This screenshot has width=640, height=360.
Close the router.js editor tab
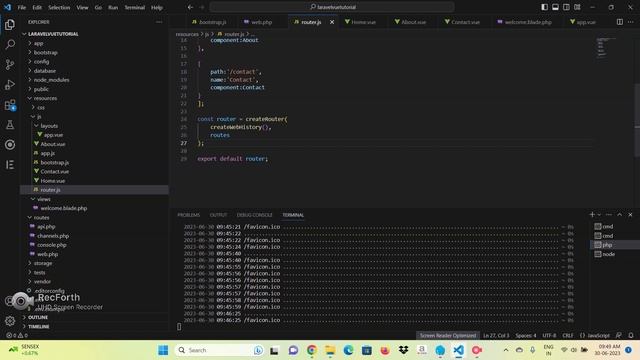pos(332,22)
